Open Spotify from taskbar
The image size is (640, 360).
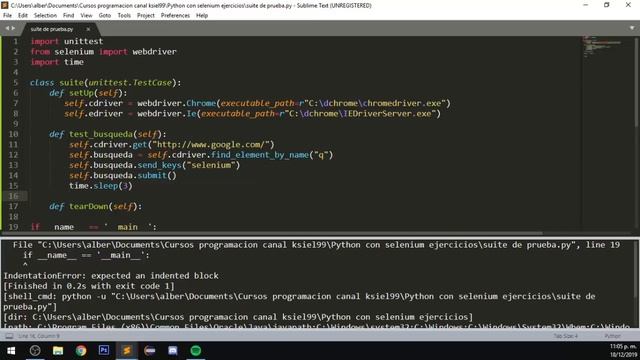click(x=196, y=351)
